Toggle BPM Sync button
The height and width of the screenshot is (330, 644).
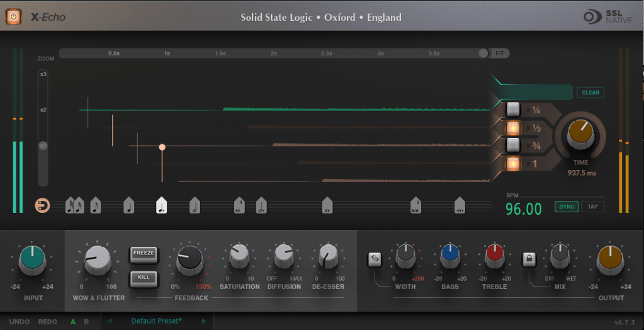click(x=567, y=207)
